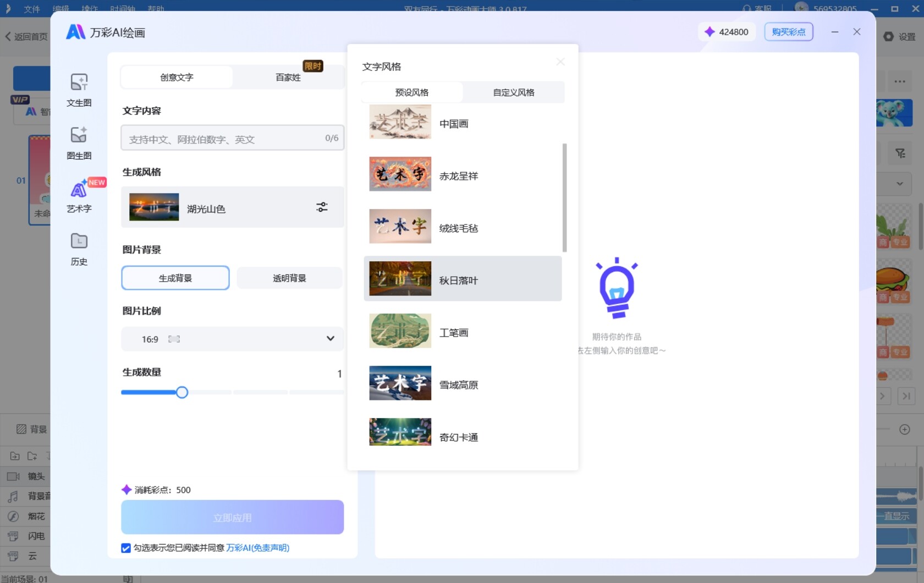Switch to the 创意文字 tab

tap(177, 77)
